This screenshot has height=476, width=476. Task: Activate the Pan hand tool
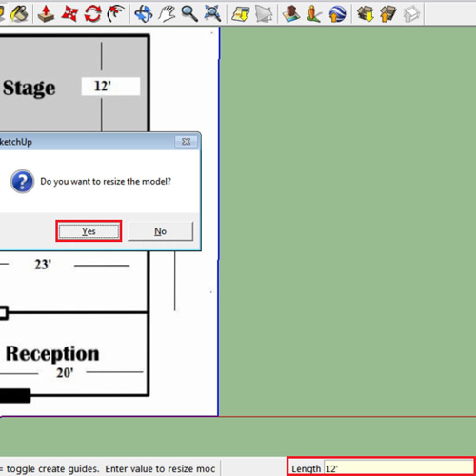(x=167, y=13)
